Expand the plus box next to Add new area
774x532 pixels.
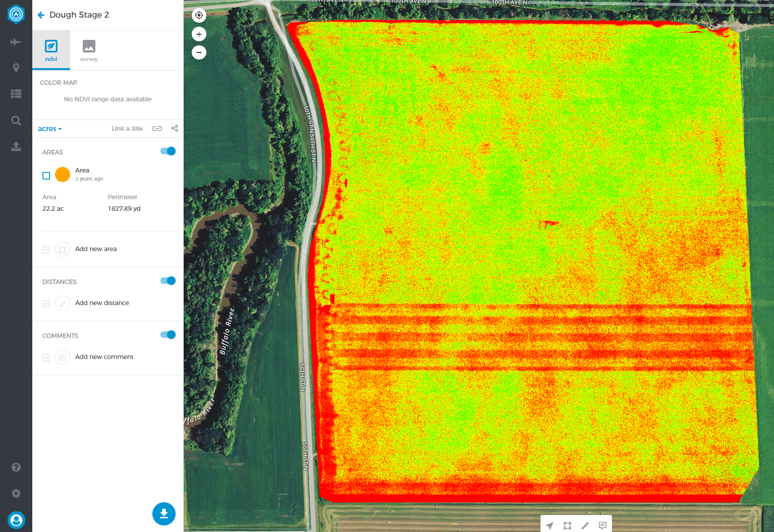[x=46, y=250]
